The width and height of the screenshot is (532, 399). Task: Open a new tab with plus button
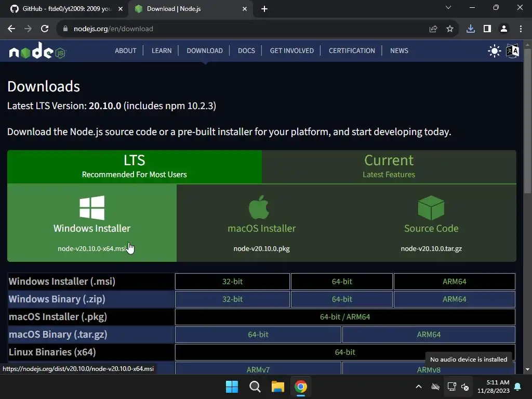(x=264, y=9)
